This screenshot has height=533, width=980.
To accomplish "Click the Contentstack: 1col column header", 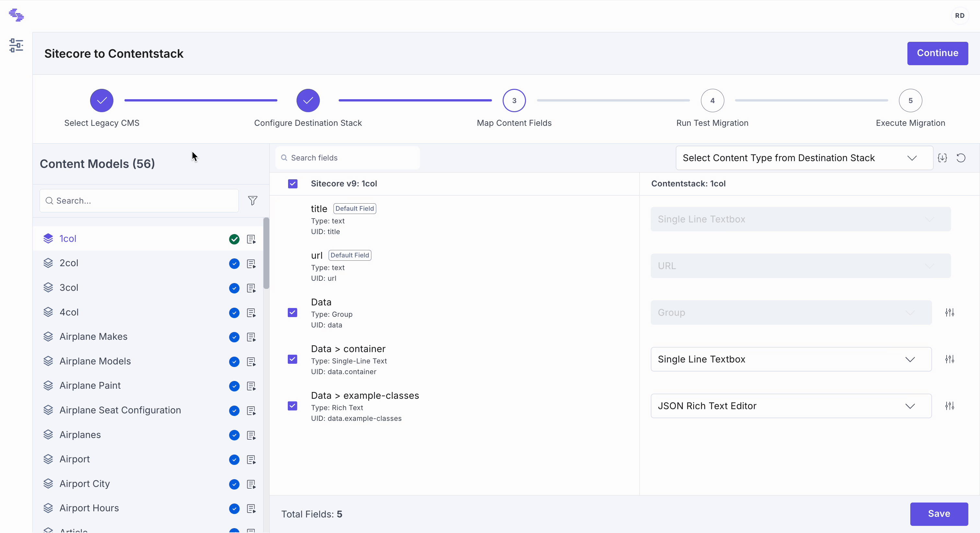I will (688, 184).
